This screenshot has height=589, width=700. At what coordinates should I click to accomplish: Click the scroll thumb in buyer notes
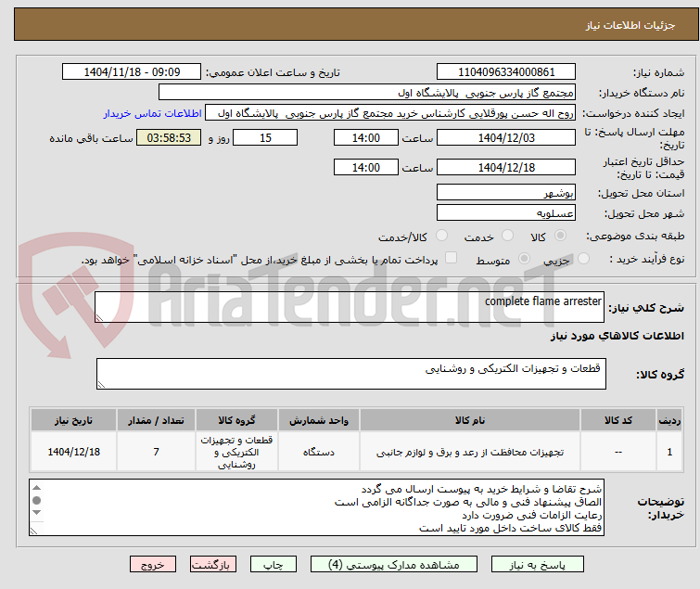36,500
